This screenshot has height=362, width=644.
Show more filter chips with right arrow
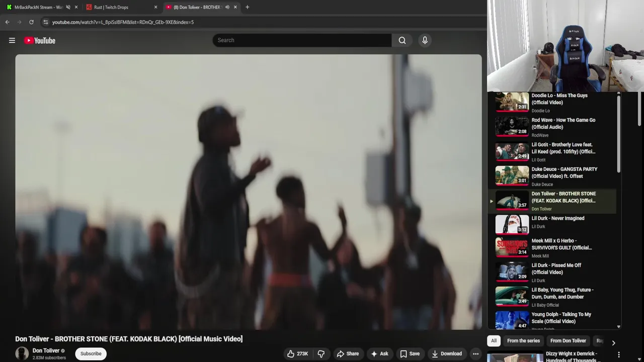[613, 343]
